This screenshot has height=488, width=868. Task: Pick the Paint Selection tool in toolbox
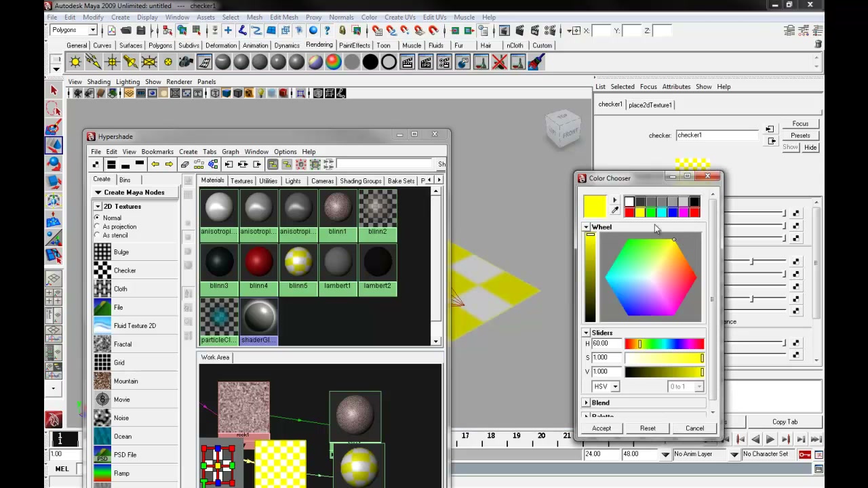[54, 127]
